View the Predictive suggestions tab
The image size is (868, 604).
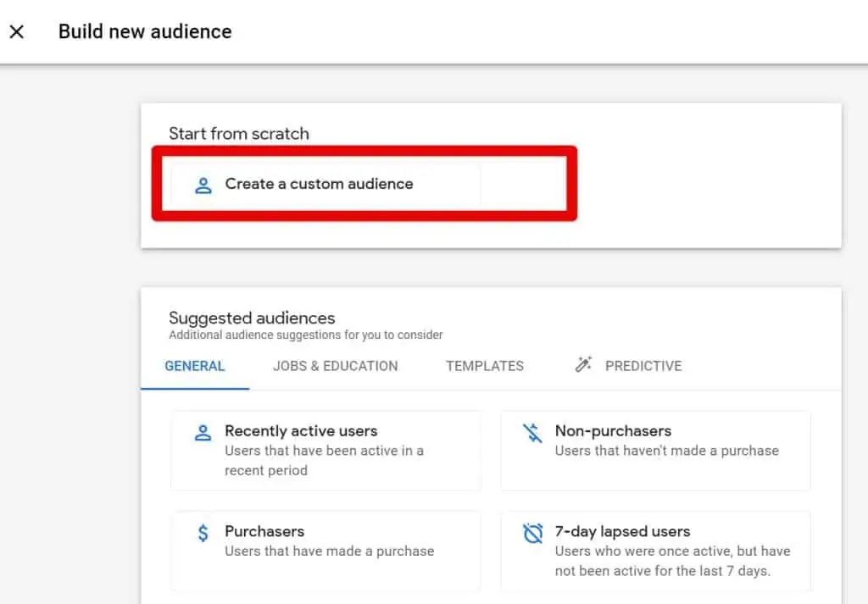click(643, 366)
